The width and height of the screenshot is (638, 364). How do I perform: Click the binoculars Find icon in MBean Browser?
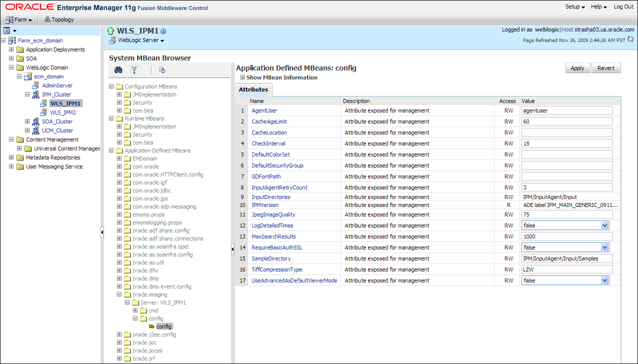(x=118, y=70)
